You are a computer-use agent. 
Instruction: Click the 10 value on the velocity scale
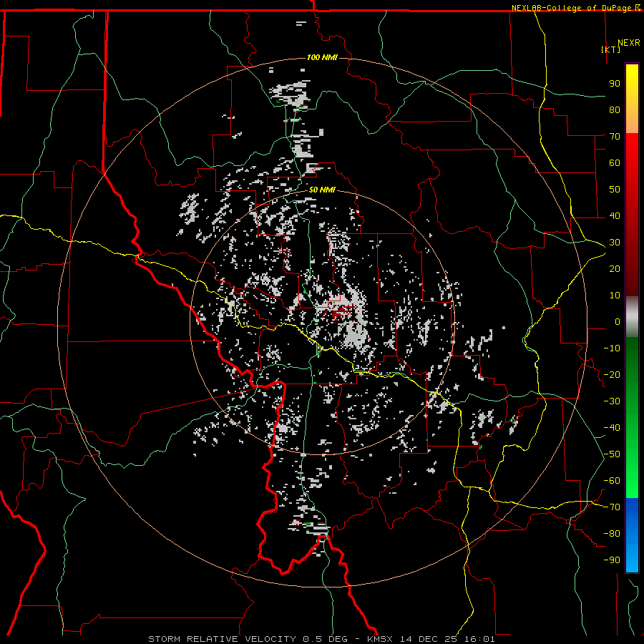coord(615,296)
